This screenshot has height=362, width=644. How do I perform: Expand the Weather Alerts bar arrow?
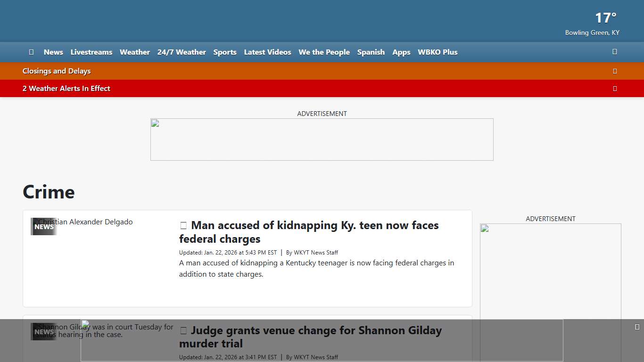coord(614,89)
